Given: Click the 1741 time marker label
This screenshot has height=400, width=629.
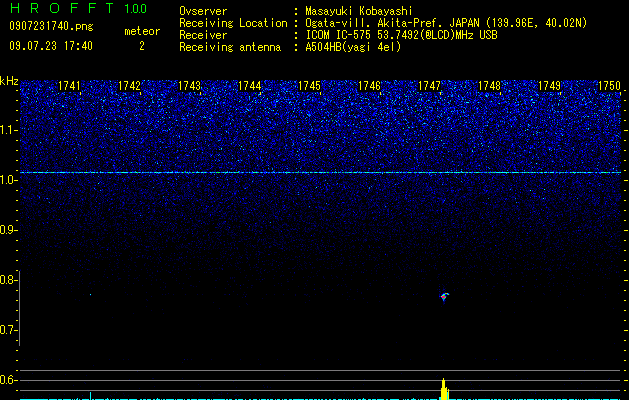Looking at the screenshot, I should pos(69,86).
